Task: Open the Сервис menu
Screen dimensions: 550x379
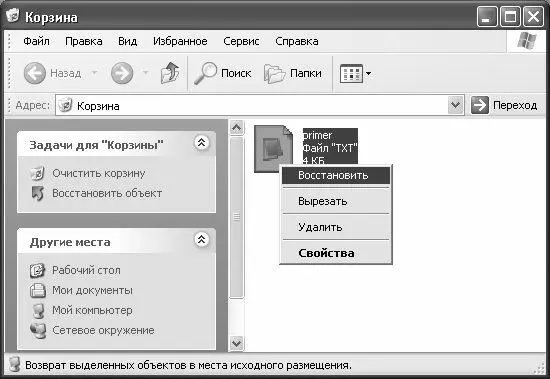Action: 241,41
